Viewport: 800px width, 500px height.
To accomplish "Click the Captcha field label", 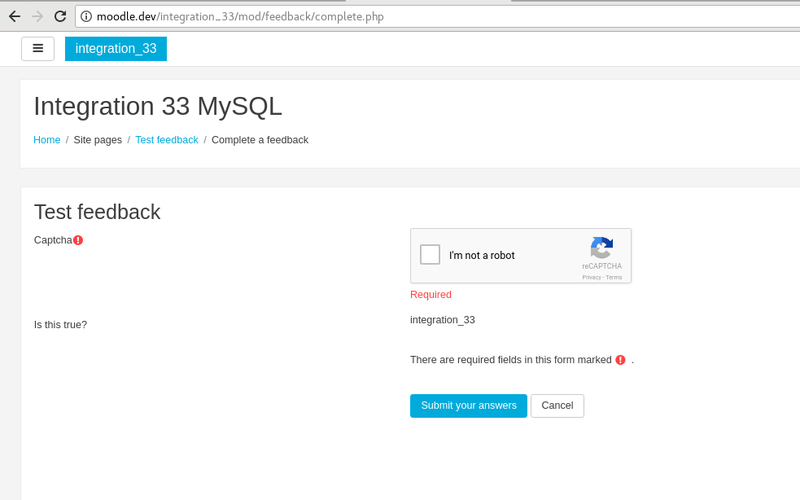I will point(53,240).
